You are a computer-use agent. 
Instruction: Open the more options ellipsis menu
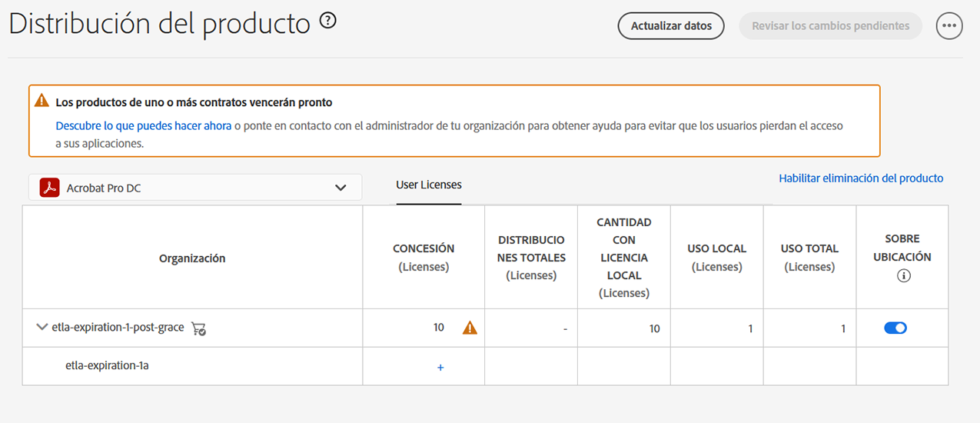949,25
